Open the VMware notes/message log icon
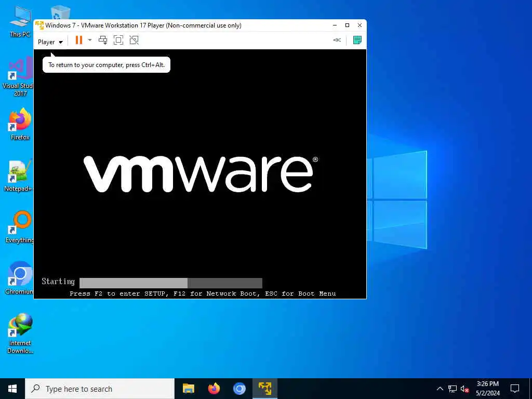Screen dimensions: 532x399 pos(357,40)
